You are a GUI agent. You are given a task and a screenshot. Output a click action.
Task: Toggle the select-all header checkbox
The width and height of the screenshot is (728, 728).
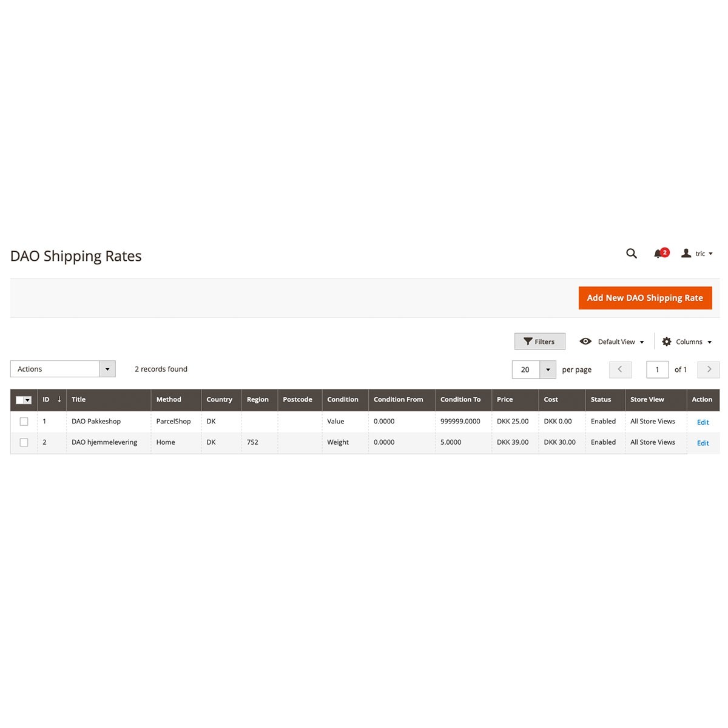[x=20, y=400]
